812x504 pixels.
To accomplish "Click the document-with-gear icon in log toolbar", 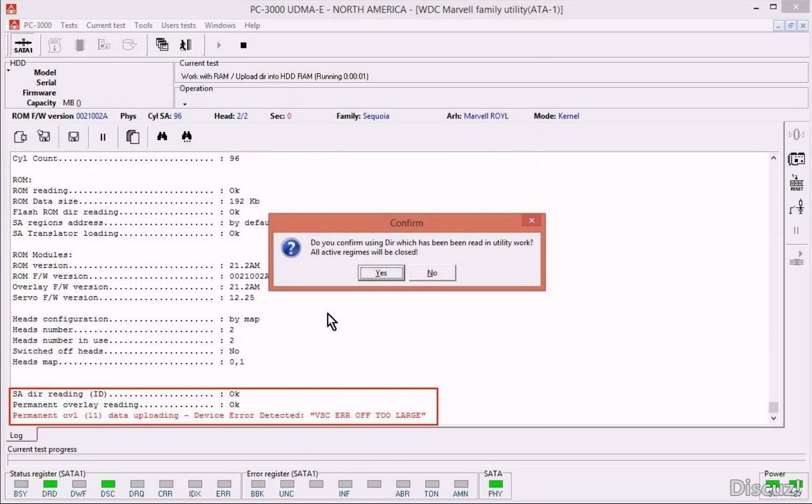I will click(21, 137).
